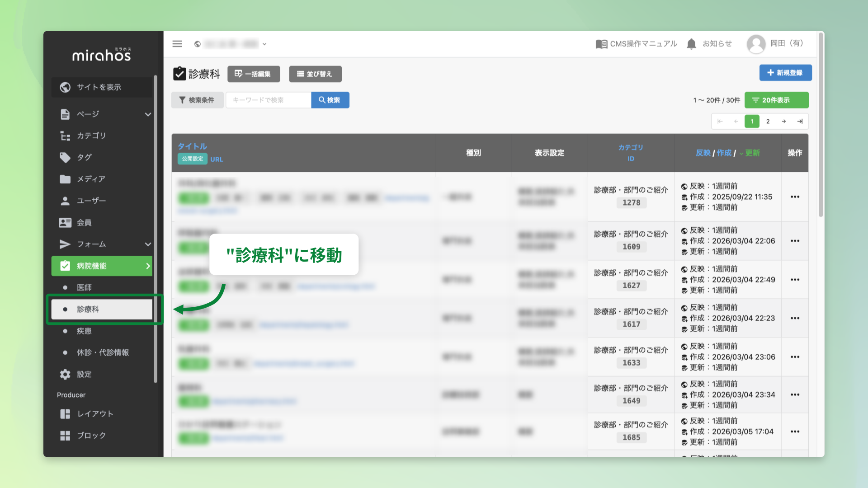Viewport: 868px width, 488px height.
Task: Open the 20件表示 dropdown
Action: click(776, 100)
